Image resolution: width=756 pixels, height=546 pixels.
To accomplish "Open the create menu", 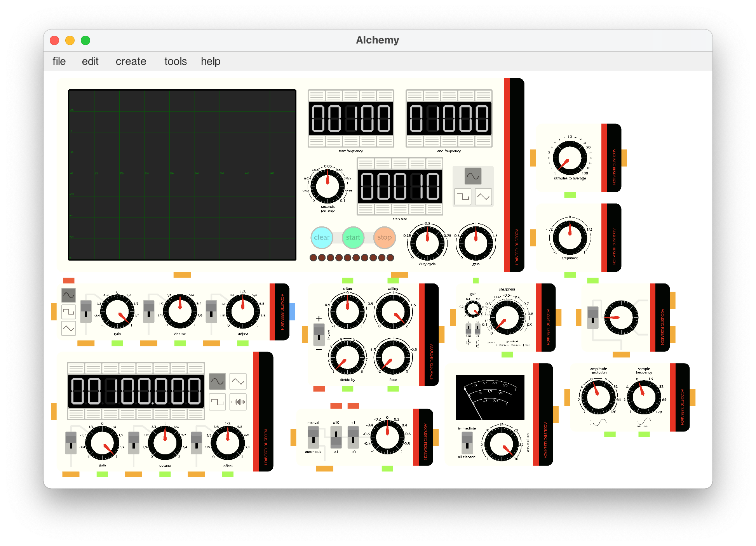I will click(131, 61).
